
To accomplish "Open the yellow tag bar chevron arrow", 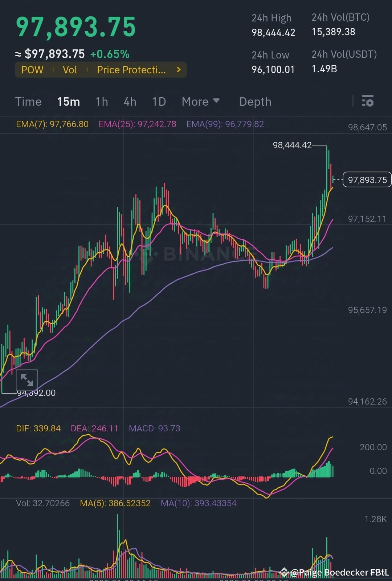I will point(179,70).
